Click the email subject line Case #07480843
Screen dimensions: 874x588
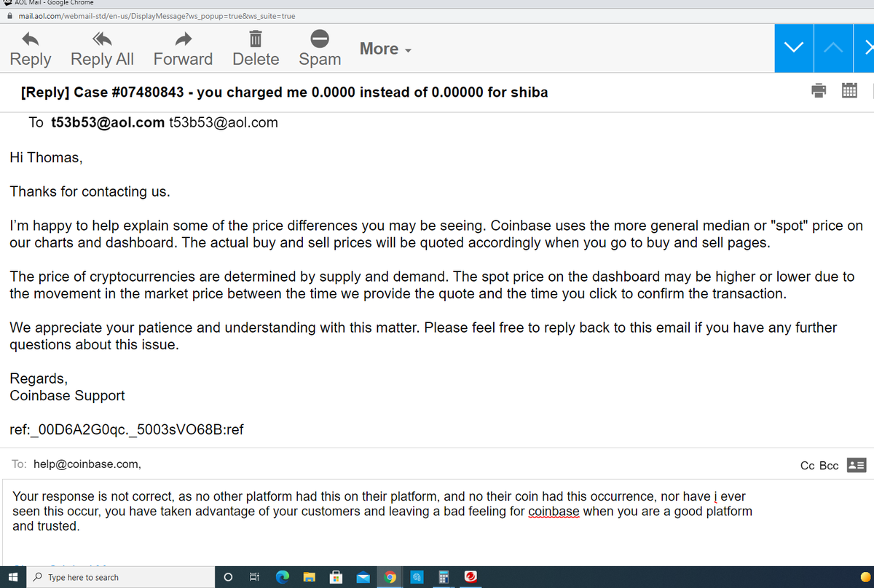(284, 92)
